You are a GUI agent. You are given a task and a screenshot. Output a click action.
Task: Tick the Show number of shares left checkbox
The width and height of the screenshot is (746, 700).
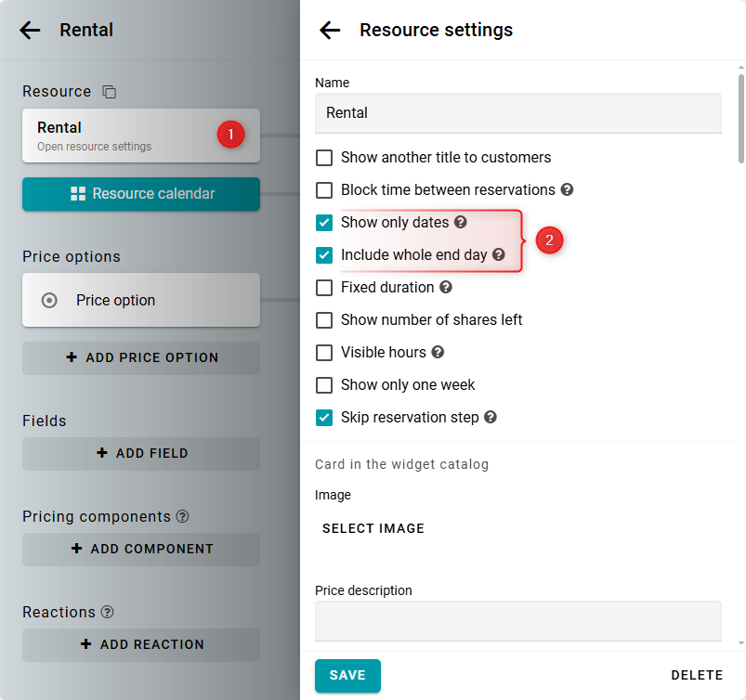coord(324,320)
